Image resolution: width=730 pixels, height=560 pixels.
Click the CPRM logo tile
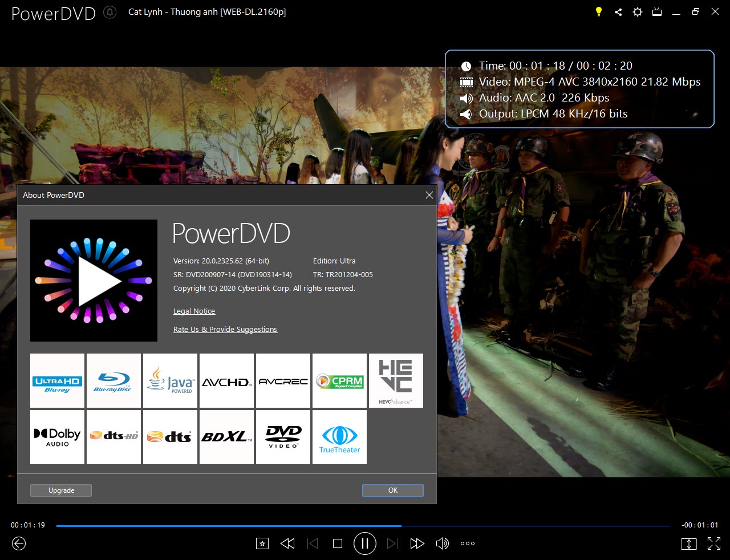pos(339,380)
